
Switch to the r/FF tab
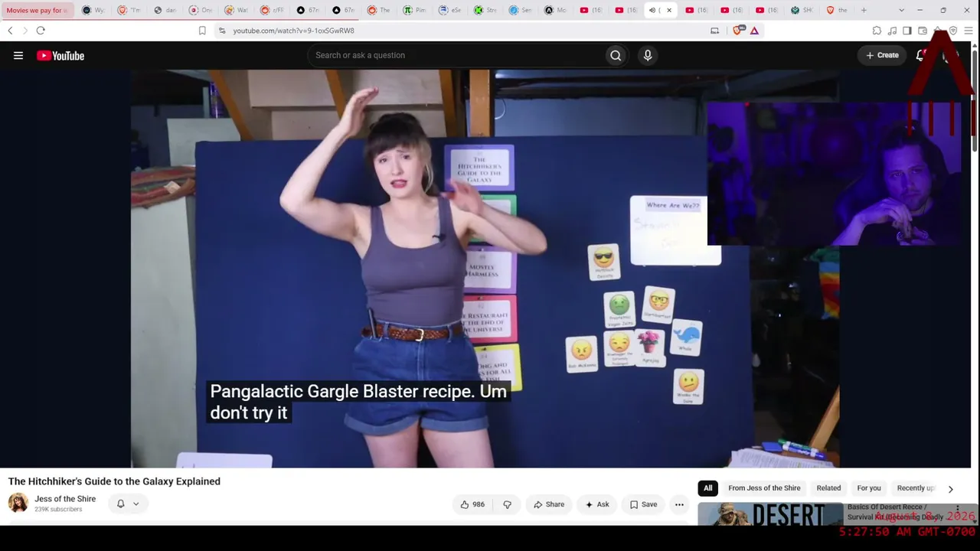point(271,10)
